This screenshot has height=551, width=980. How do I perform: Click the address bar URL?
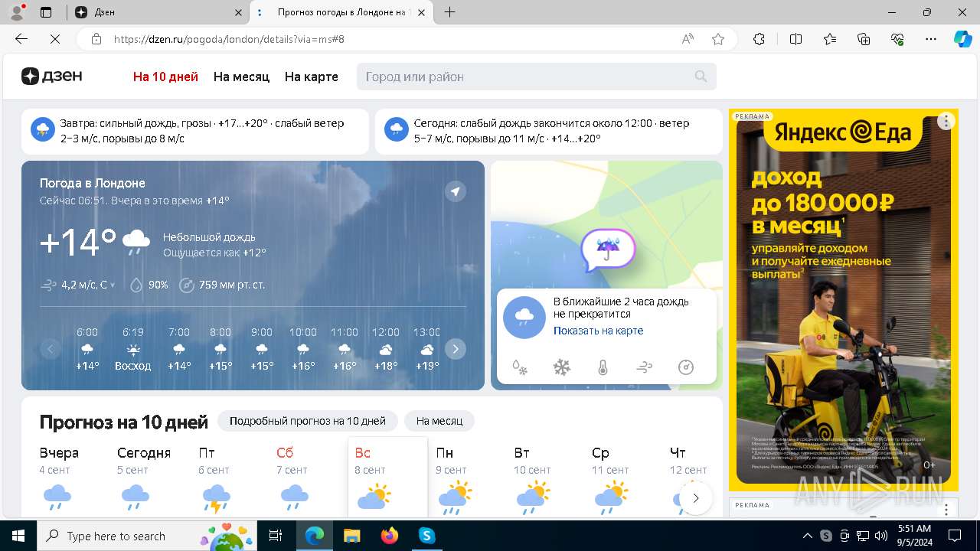click(230, 39)
